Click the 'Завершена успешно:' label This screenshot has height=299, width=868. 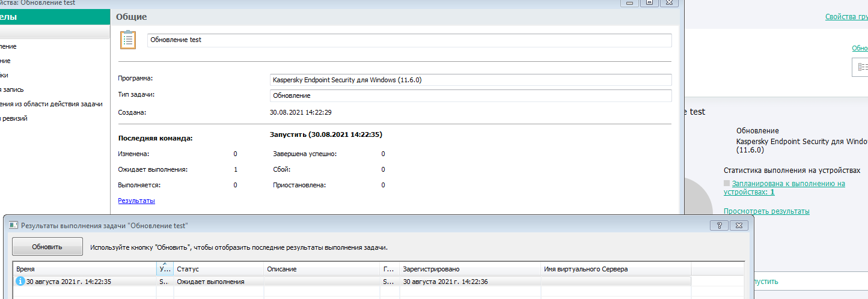305,154
